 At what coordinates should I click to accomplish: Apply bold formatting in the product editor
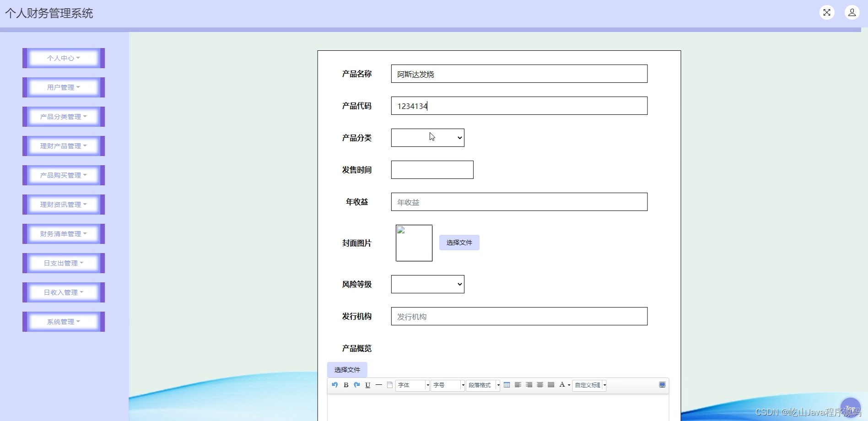(345, 385)
